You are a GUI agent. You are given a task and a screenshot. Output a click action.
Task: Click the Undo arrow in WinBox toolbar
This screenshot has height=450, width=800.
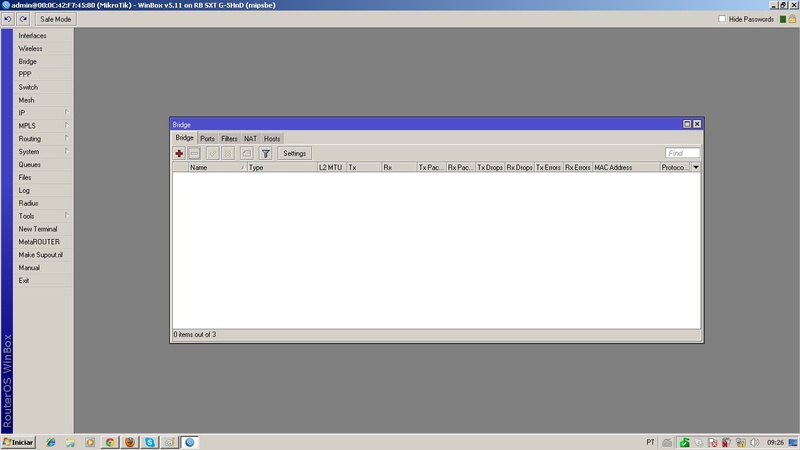click(x=8, y=19)
